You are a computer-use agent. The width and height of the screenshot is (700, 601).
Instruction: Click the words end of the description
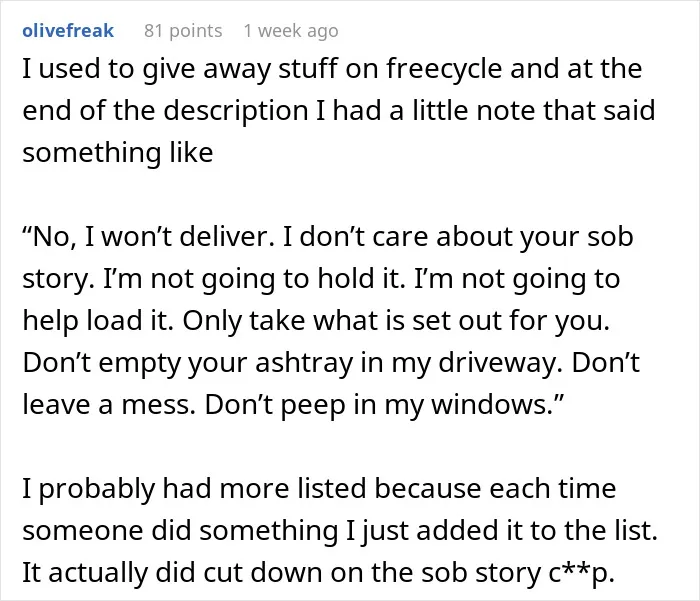pyautogui.click(x=165, y=111)
